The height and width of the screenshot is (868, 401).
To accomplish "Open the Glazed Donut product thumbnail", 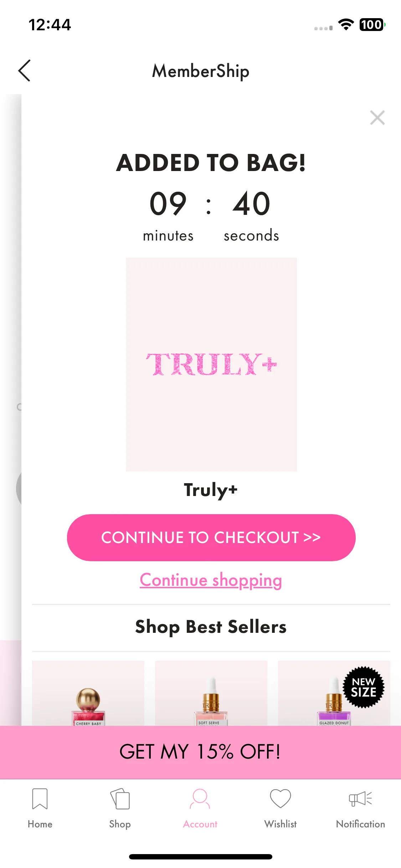I will 334,693.
